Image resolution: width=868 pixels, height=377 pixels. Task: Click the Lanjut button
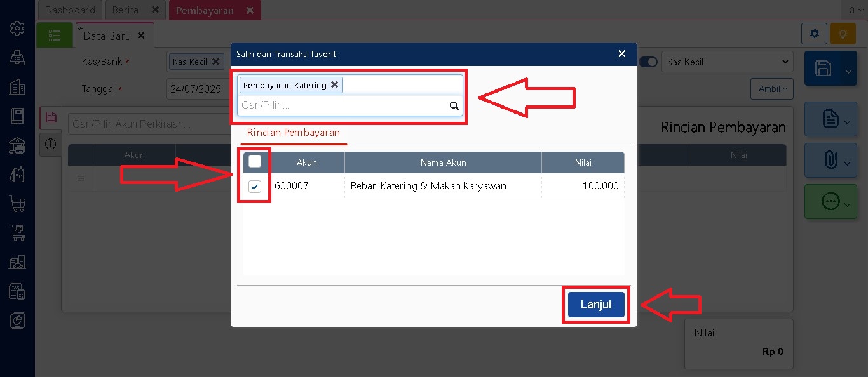tap(596, 305)
